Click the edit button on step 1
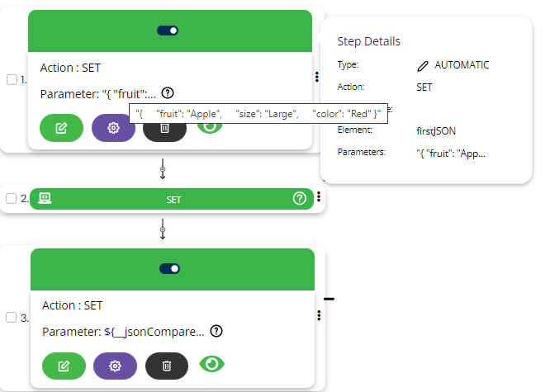Viewport: 550px width, 392px height. pos(61,128)
